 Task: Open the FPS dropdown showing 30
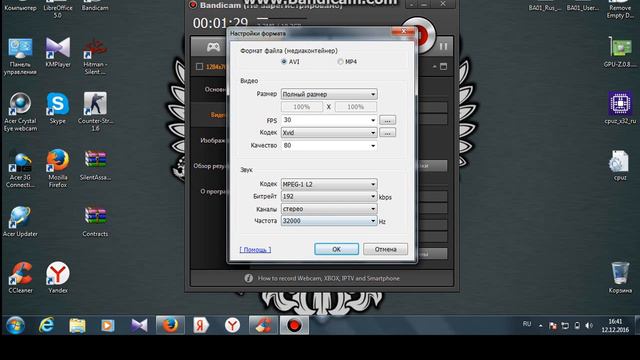329,120
